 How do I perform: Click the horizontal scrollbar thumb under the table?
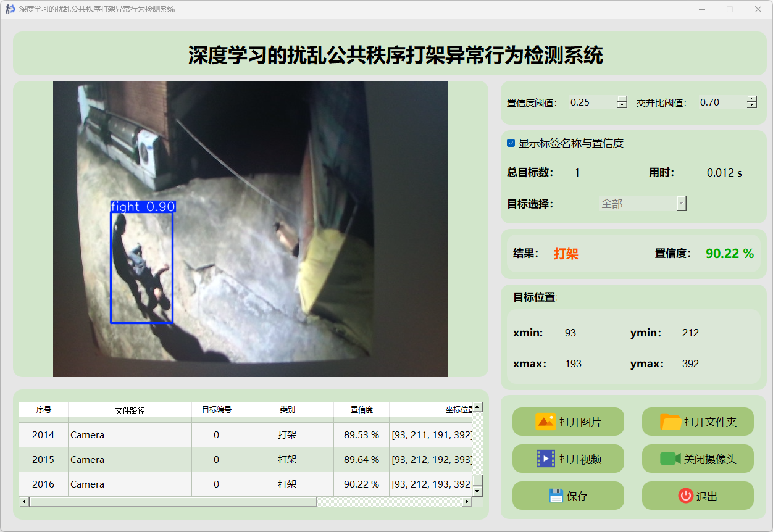(173, 502)
